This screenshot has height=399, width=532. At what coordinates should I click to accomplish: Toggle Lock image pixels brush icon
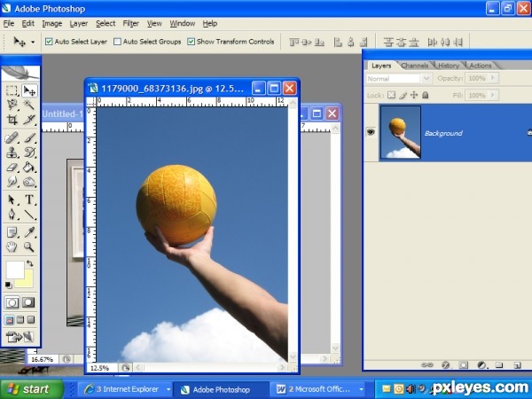pos(403,96)
